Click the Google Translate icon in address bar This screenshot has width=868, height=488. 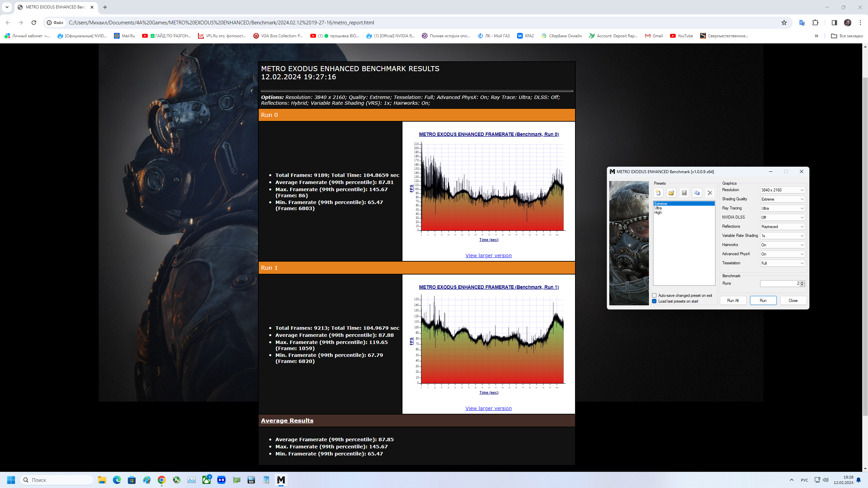[802, 23]
